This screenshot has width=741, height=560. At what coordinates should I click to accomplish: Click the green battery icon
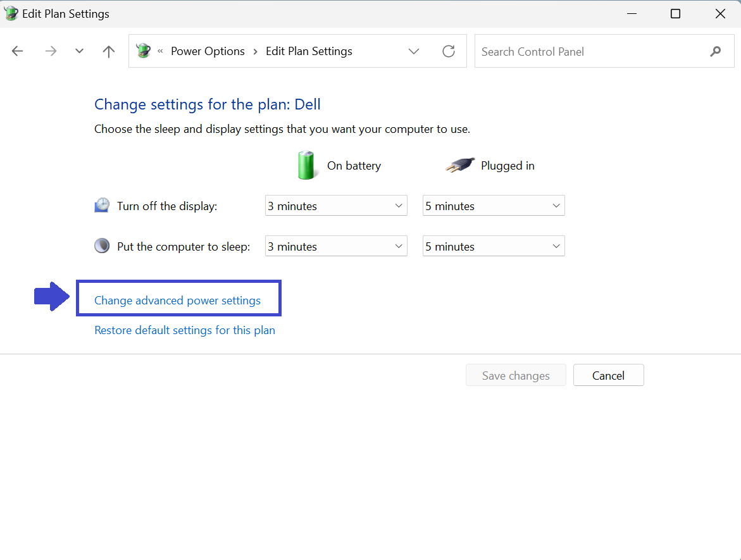tap(306, 165)
